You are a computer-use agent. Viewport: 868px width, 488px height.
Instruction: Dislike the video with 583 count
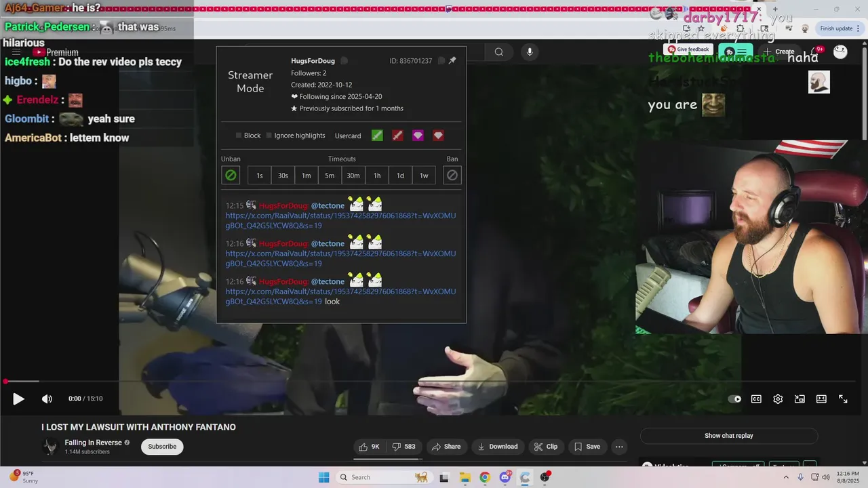pyautogui.click(x=404, y=447)
